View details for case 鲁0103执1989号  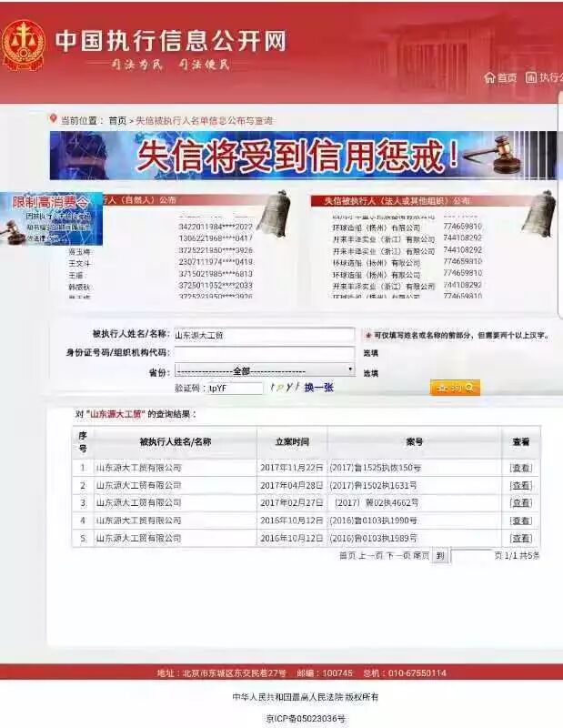[x=521, y=539]
